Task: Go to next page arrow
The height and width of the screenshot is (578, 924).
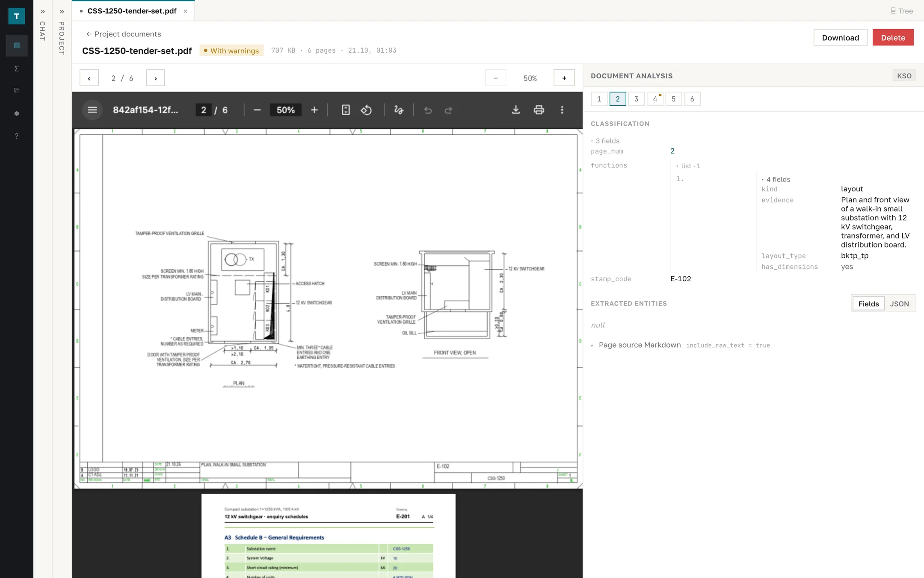Action: [155, 78]
